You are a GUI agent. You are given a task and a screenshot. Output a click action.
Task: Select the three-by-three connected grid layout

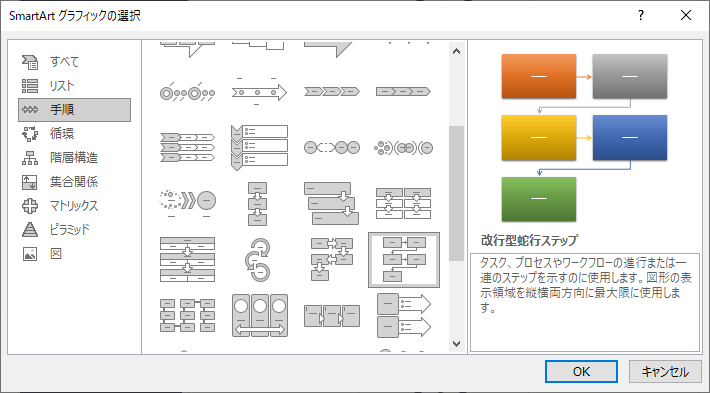click(x=187, y=316)
